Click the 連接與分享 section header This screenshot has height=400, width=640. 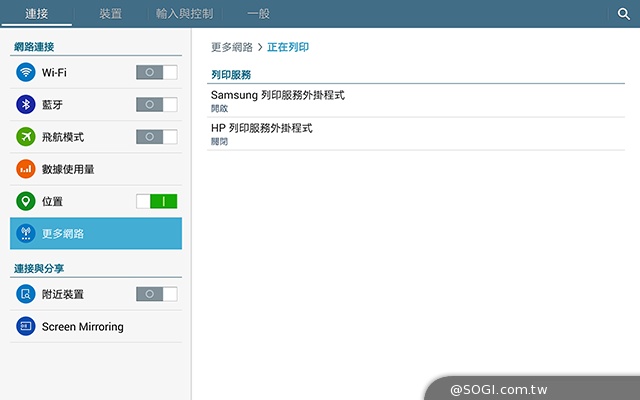pos(39,269)
